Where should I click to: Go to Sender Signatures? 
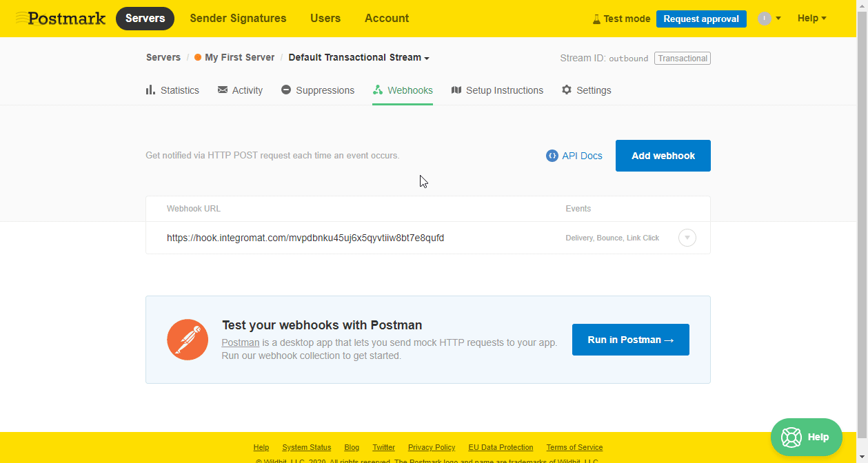[238, 19]
